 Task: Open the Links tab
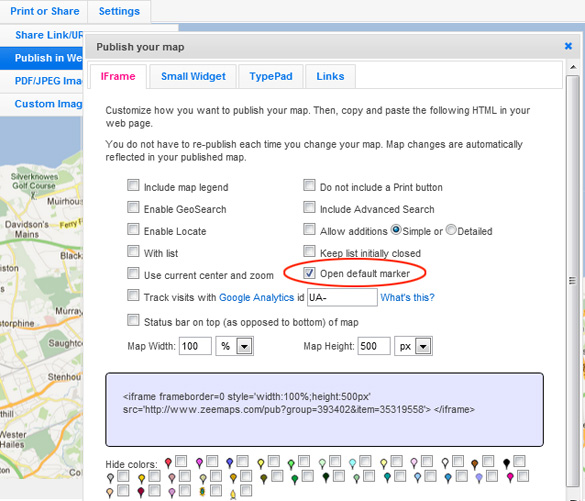[x=330, y=76]
